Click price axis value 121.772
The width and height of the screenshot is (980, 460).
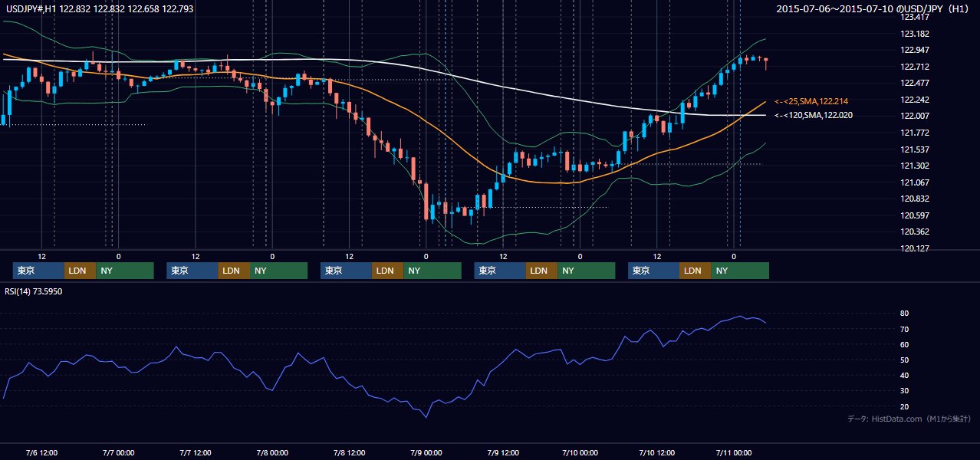coord(914,133)
